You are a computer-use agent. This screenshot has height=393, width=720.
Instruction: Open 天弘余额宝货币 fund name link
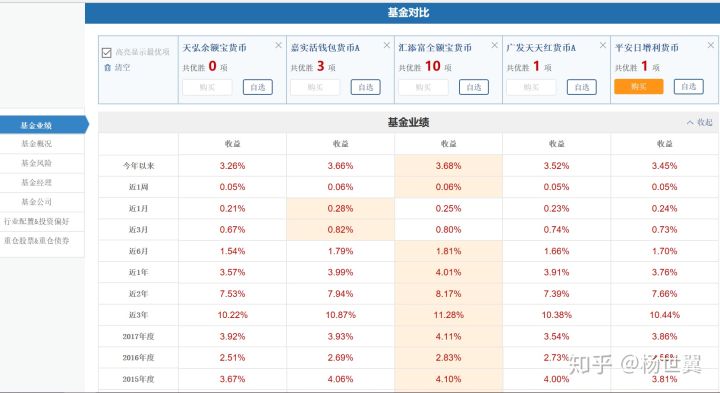coord(214,48)
